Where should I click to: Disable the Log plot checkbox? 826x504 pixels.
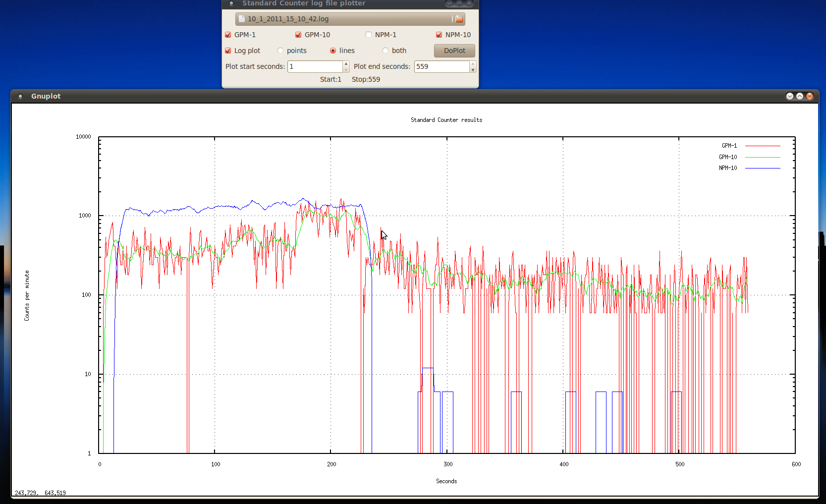coord(228,51)
